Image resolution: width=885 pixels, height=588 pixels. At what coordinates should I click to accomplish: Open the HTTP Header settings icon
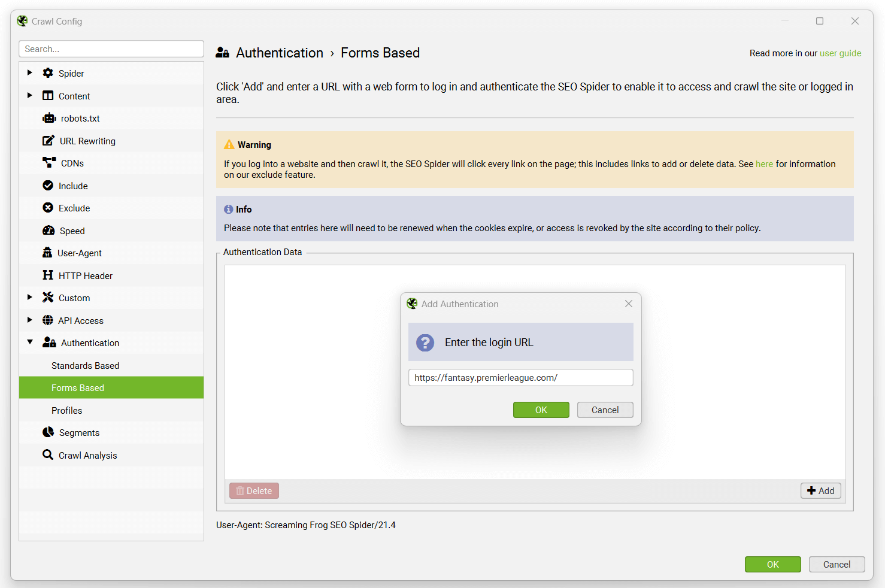click(48, 275)
